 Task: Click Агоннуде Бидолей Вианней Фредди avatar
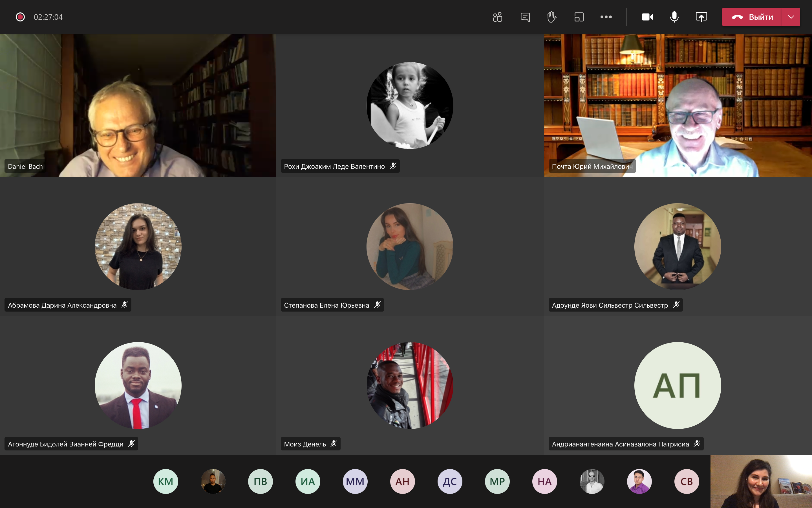[138, 385]
